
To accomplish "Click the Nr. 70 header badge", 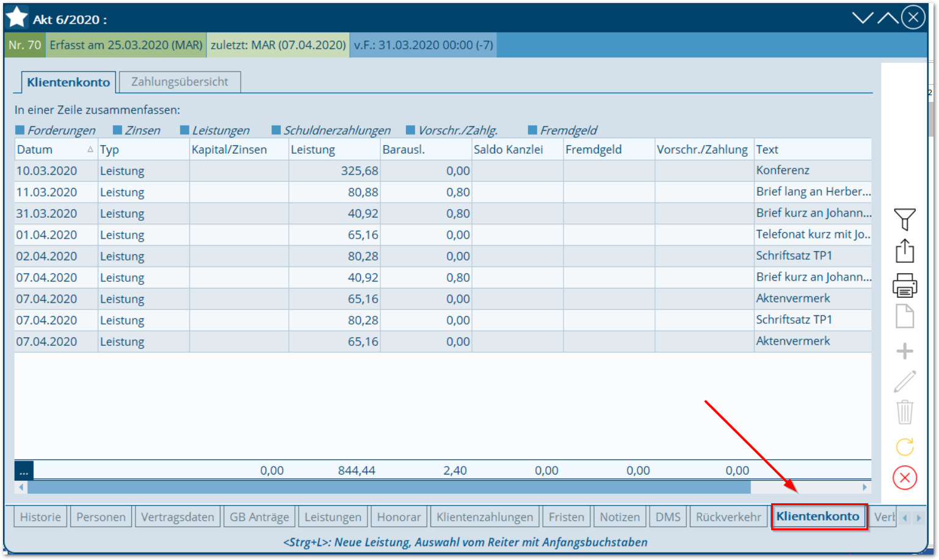I will pos(25,45).
